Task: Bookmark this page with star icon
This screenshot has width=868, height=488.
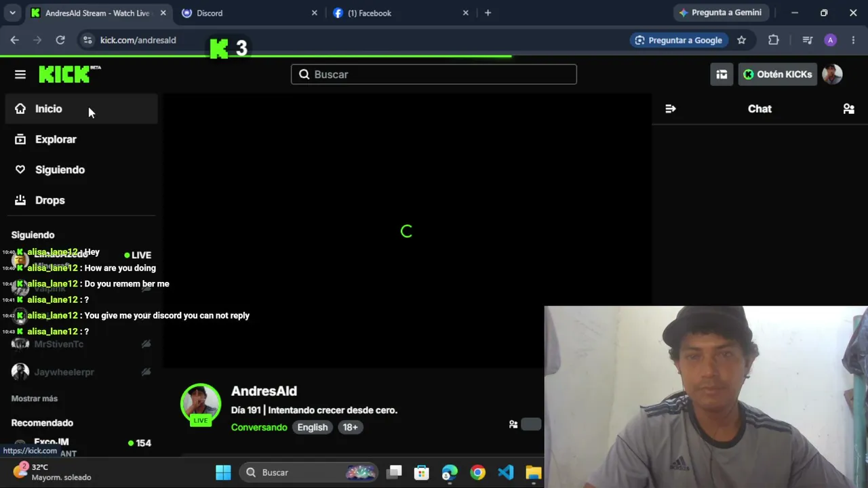Action: pyautogui.click(x=742, y=40)
